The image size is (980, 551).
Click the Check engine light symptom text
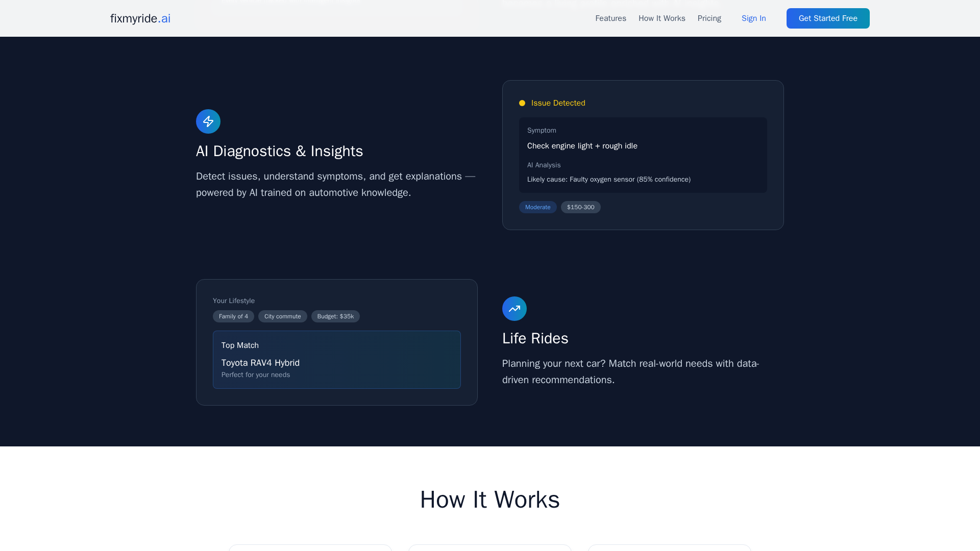coord(582,146)
